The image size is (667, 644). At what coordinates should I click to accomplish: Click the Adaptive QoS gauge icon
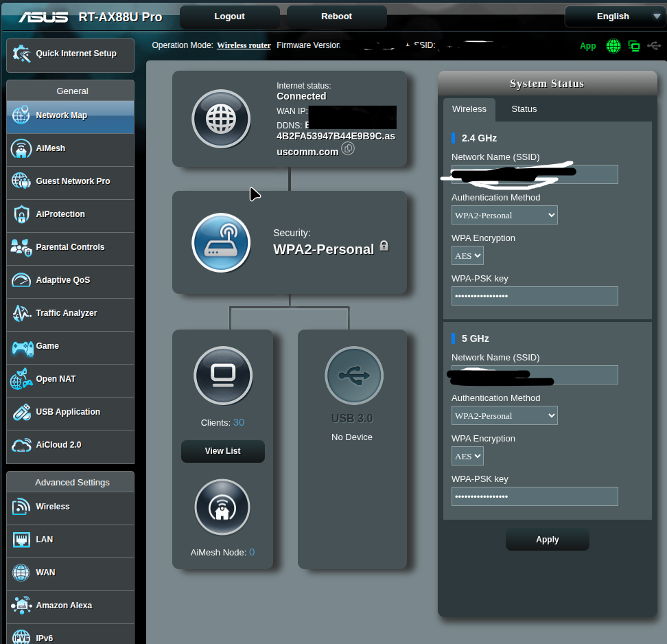coord(21,280)
